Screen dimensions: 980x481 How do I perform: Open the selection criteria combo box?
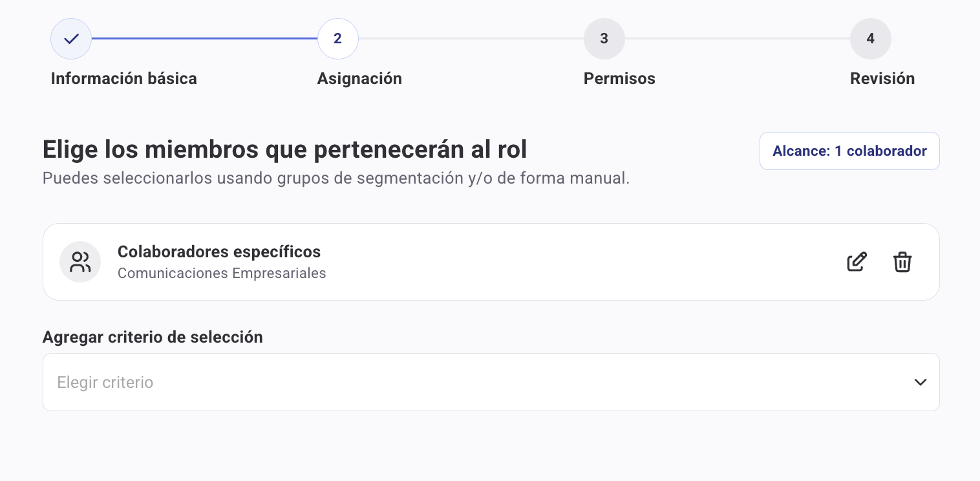[490, 382]
